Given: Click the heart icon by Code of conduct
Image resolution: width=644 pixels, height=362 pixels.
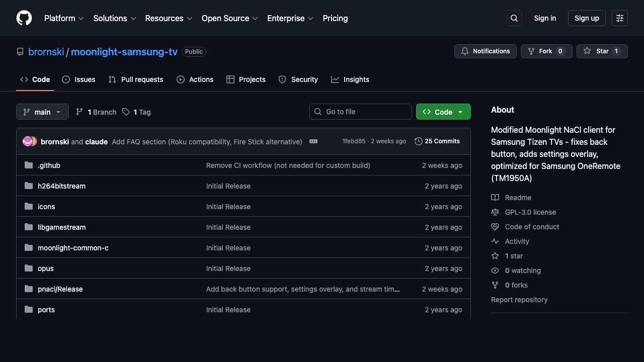Looking at the screenshot, I should coord(495,227).
